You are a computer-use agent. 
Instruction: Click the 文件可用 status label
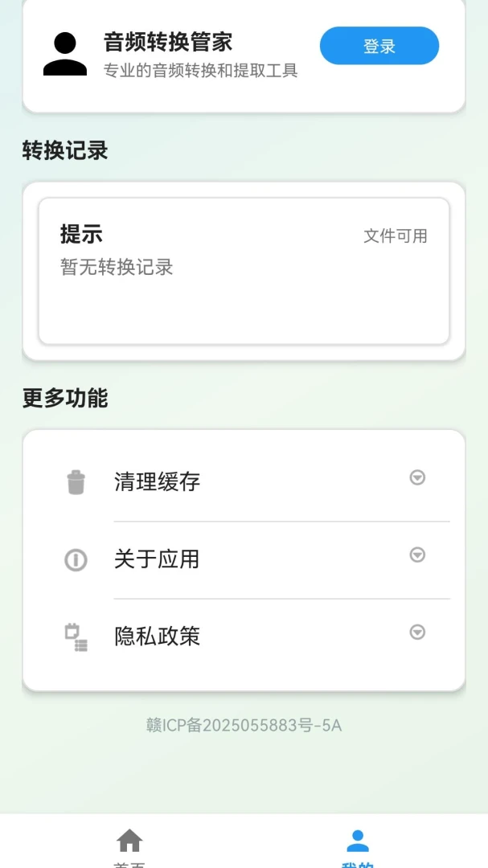click(x=395, y=235)
